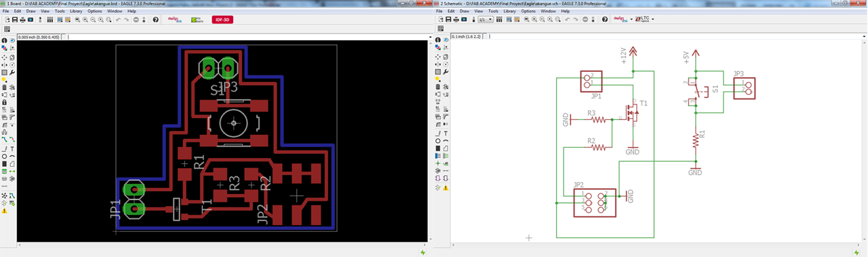Select Change (wrench) tool in Board side toolbar

tap(12, 73)
